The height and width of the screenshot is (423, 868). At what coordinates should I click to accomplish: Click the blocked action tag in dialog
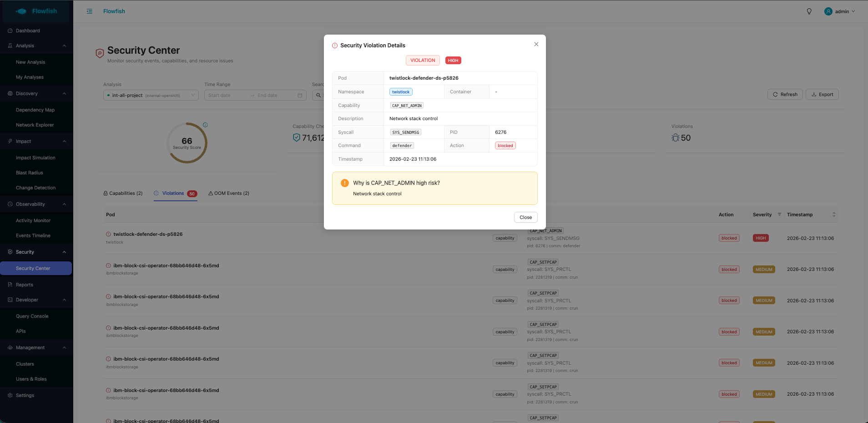click(505, 146)
